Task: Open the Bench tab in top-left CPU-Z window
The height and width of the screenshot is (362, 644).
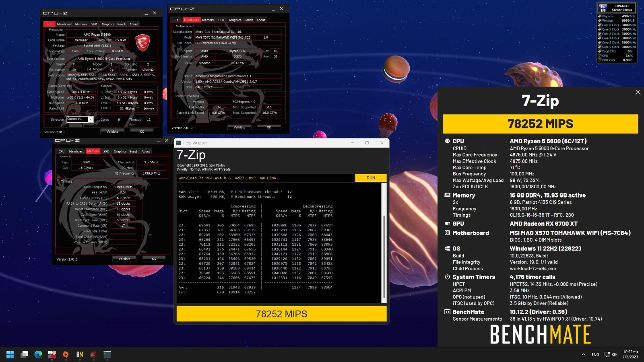Action: (x=122, y=24)
